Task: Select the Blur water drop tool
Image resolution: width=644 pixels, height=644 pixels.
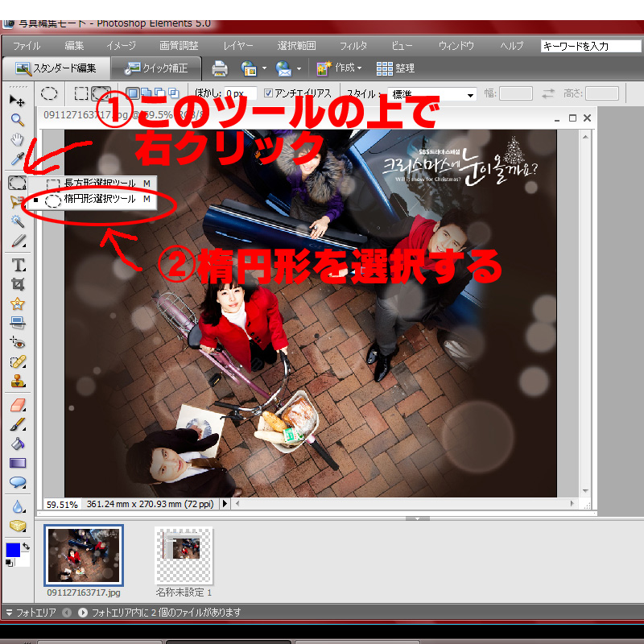Action: 18,506
